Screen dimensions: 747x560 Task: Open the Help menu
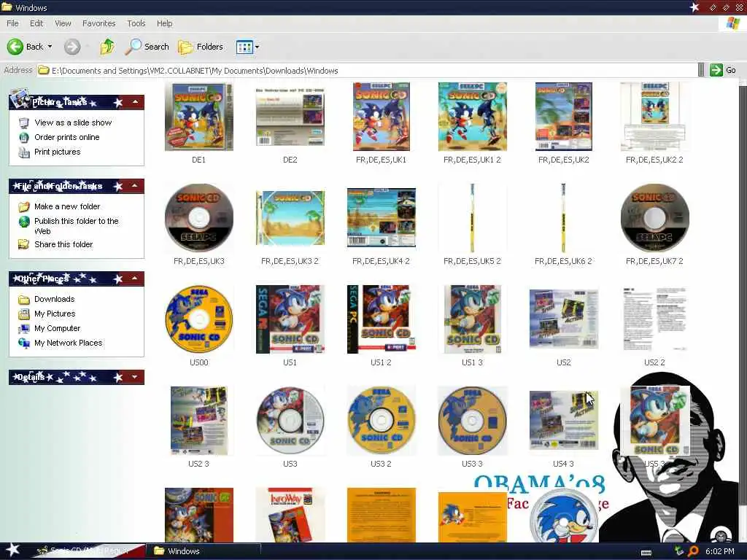coord(164,23)
